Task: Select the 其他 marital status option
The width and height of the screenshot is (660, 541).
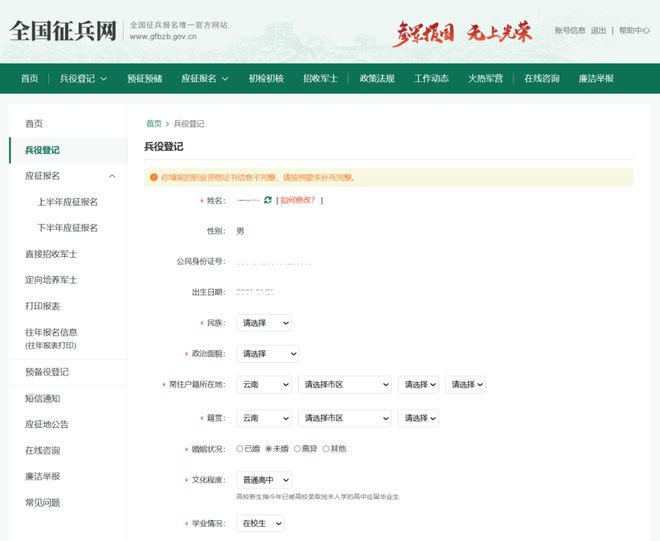Action: [x=326, y=449]
